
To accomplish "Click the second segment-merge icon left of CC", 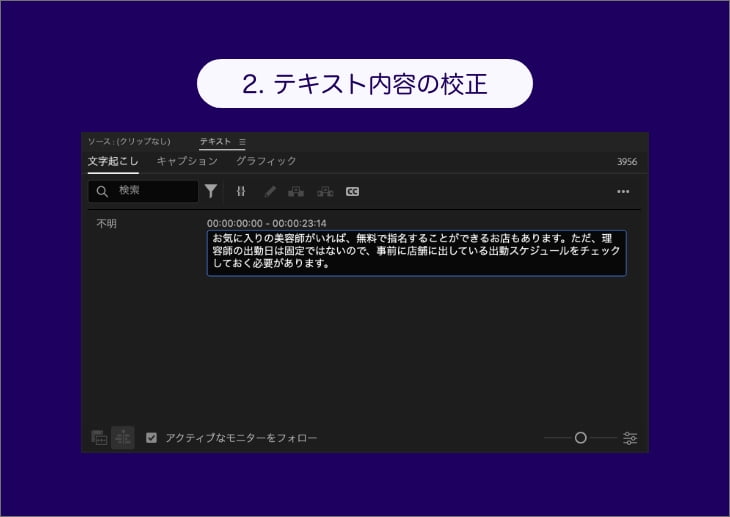I will click(x=325, y=191).
